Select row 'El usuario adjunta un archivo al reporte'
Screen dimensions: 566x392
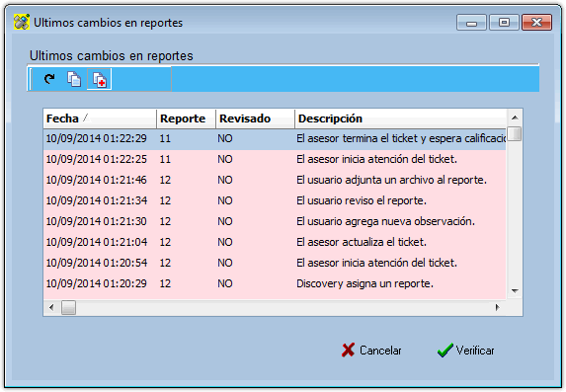tap(275, 180)
